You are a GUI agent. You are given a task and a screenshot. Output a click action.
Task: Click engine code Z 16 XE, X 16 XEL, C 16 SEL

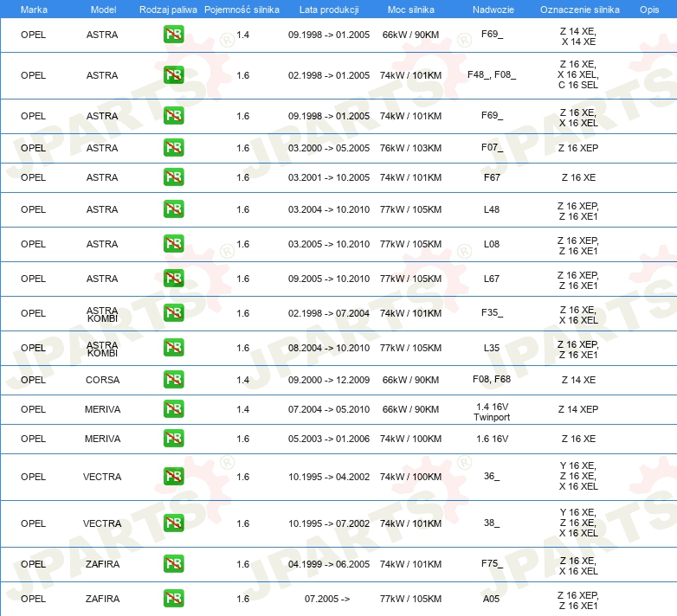click(578, 74)
